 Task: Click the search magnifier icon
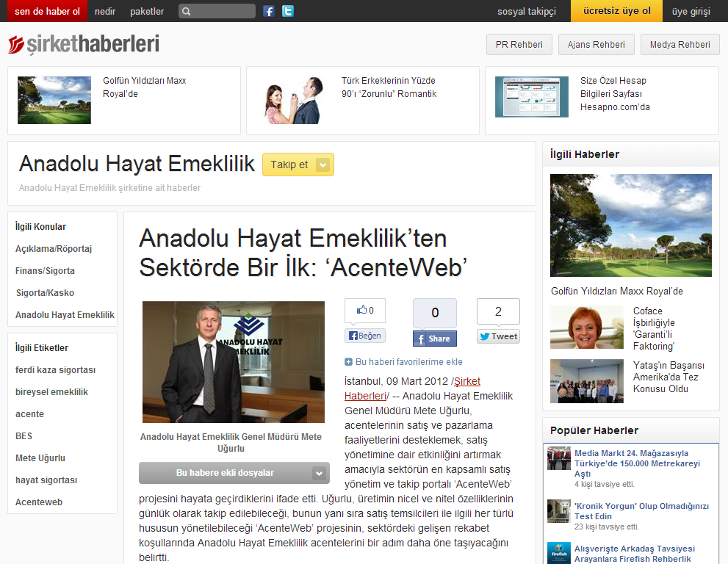pos(186,11)
